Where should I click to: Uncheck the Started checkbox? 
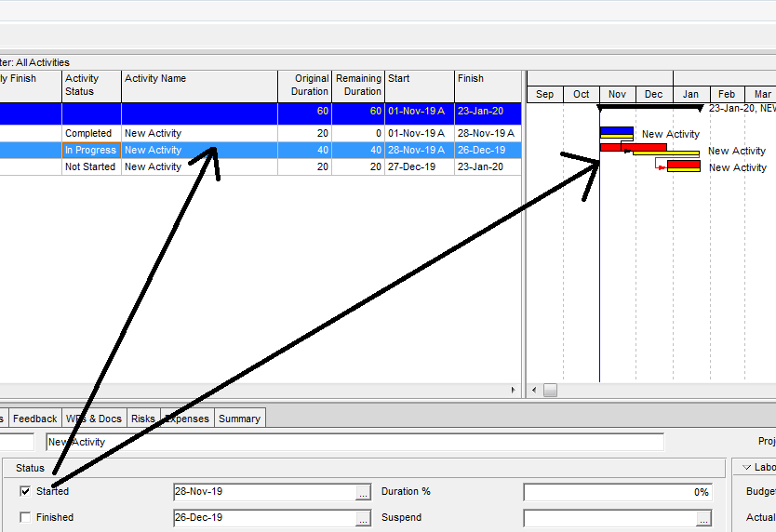tap(25, 491)
